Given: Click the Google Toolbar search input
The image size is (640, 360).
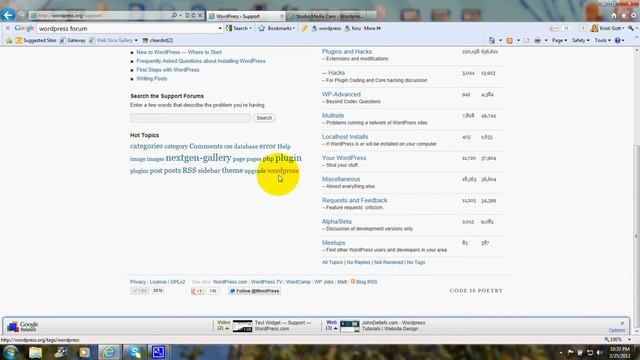Looking at the screenshot, I should 127,29.
